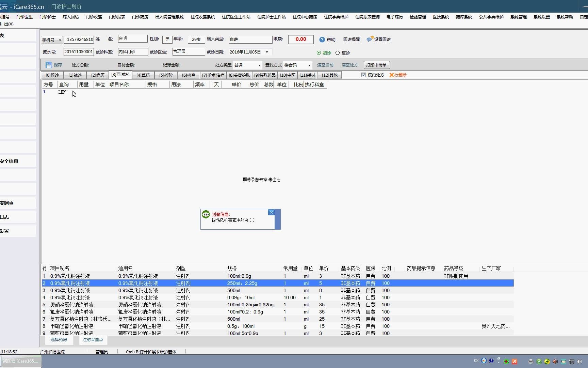Click the 姓名 field containing 金毛

point(133,39)
